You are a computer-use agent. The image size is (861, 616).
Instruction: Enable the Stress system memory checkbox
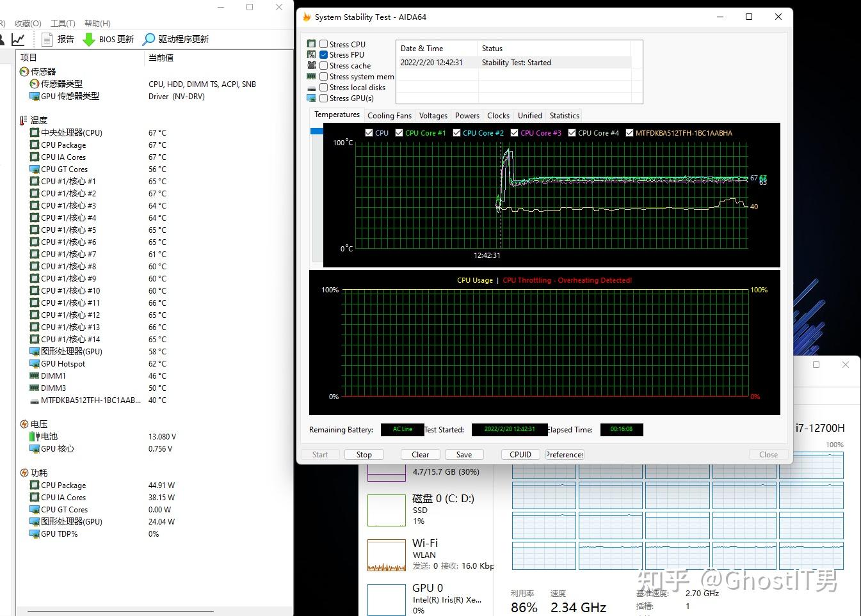click(324, 77)
